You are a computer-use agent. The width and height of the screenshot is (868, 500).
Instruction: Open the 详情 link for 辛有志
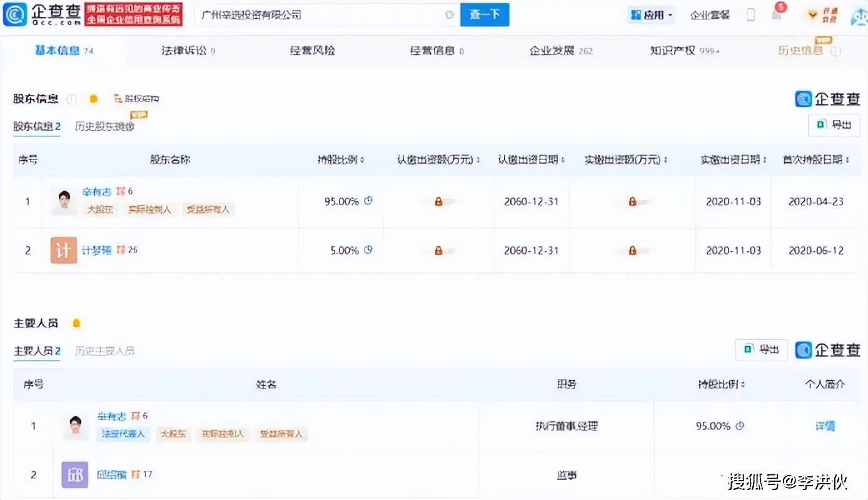click(x=824, y=426)
